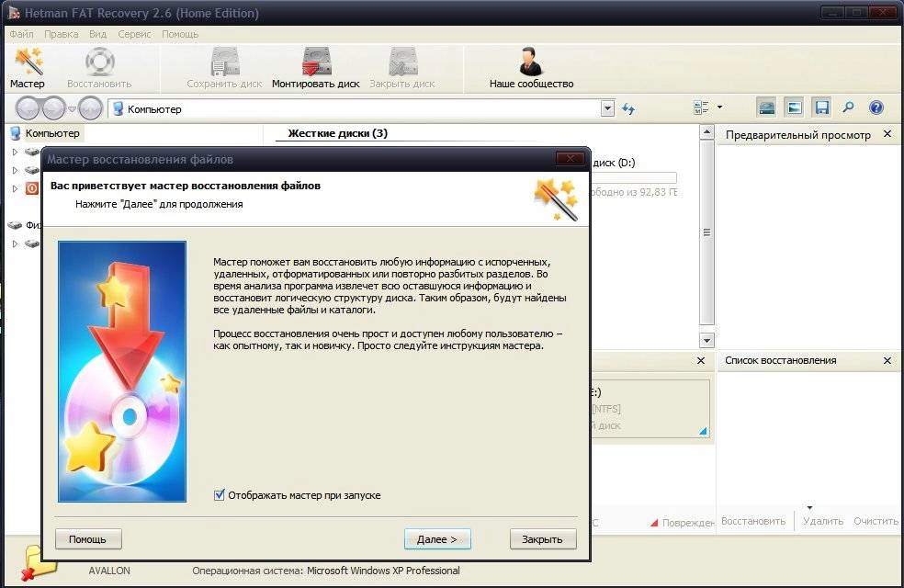Click the floppy save toolbar icon

[821, 107]
